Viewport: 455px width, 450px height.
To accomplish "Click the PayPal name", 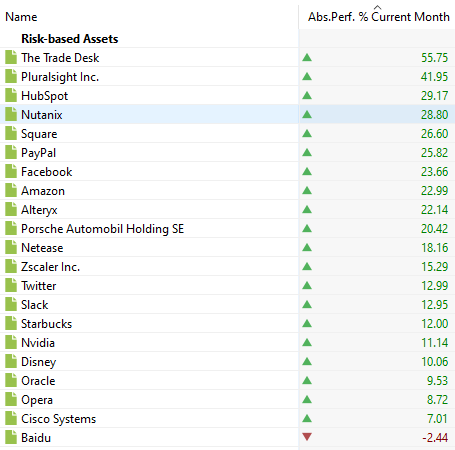I will click(38, 153).
